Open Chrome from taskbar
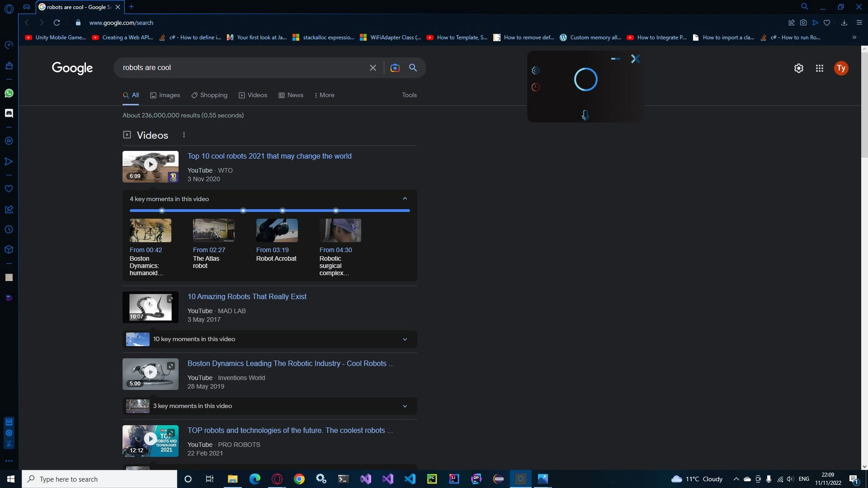Screen dimensions: 868x488 point(299,479)
